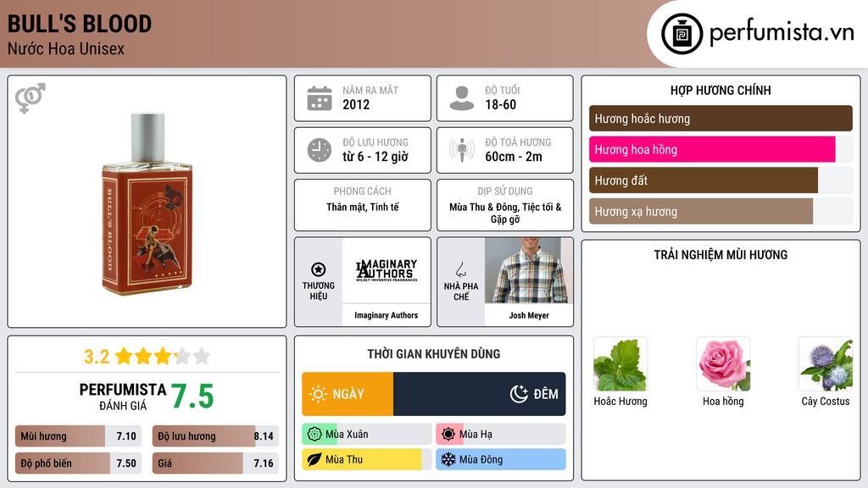Click the unisex gender symbol icon
This screenshot has height=488, width=868.
pyautogui.click(x=31, y=98)
